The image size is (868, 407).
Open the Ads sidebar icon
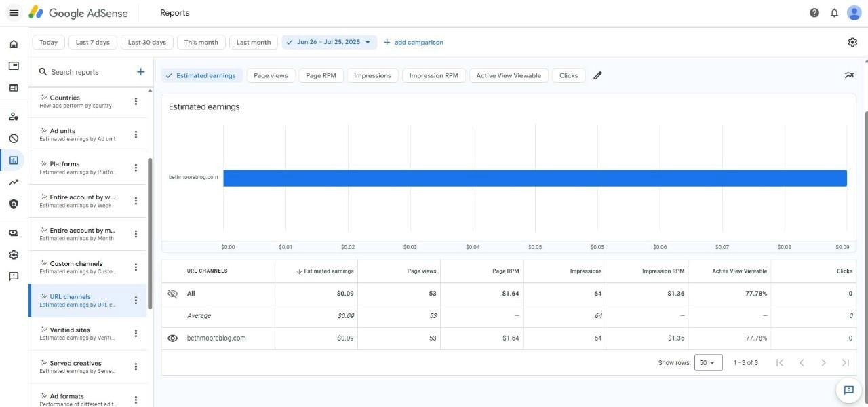[14, 66]
